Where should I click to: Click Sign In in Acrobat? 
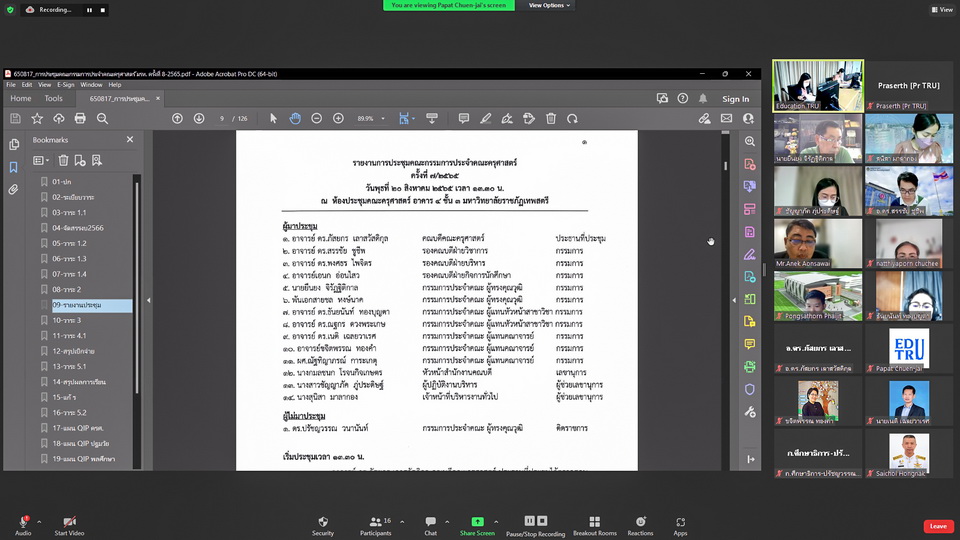click(735, 99)
